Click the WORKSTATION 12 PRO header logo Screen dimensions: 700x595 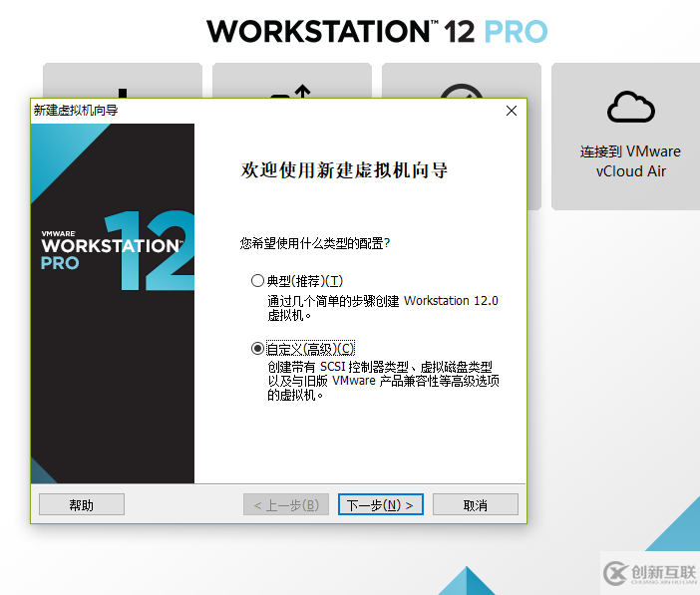377,31
